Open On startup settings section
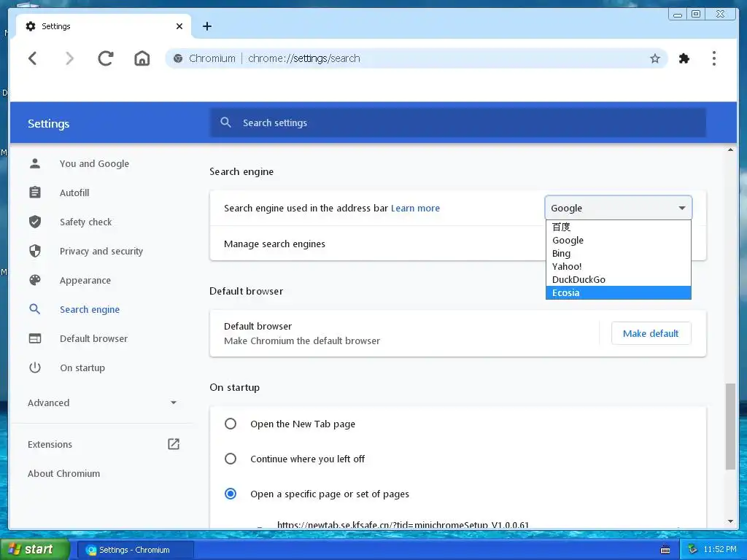The height and width of the screenshot is (560, 747). click(82, 367)
